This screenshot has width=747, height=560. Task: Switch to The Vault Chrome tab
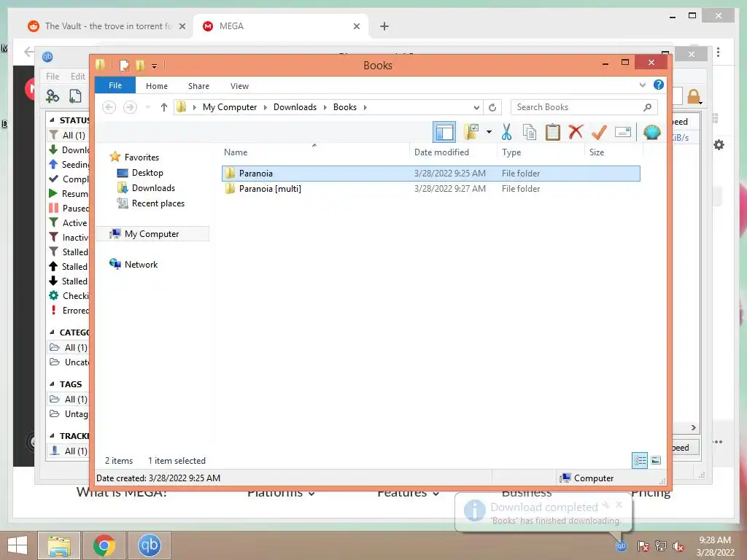click(x=107, y=26)
